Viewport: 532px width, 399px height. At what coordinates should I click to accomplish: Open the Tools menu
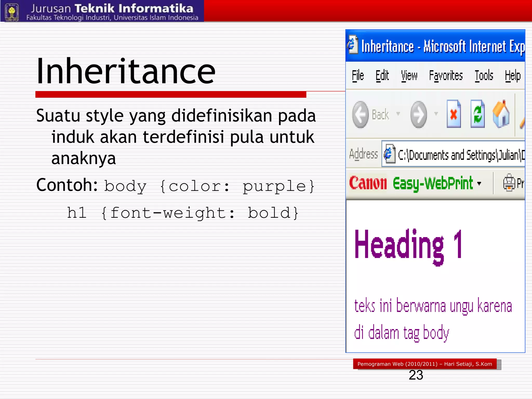484,76
